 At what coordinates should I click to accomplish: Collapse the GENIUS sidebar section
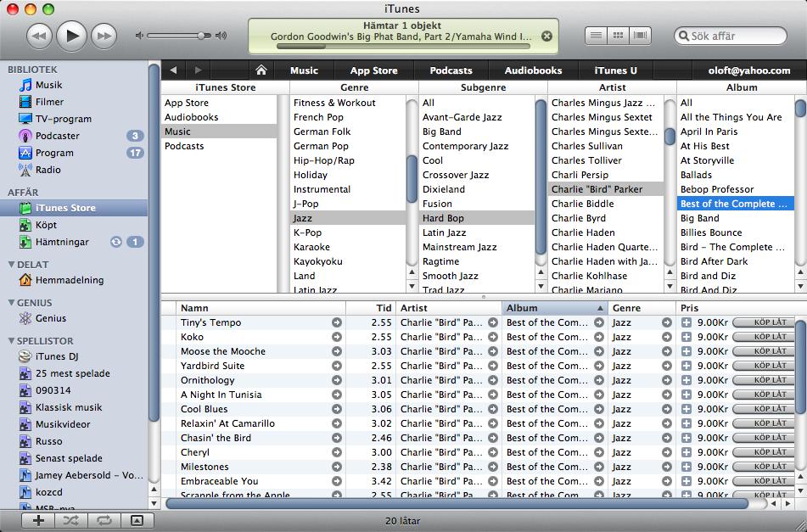coord(11,303)
